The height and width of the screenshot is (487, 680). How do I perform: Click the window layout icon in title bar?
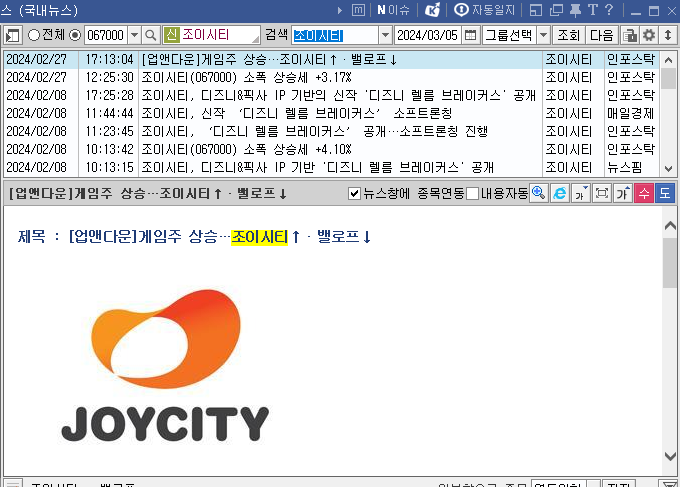coord(536,10)
